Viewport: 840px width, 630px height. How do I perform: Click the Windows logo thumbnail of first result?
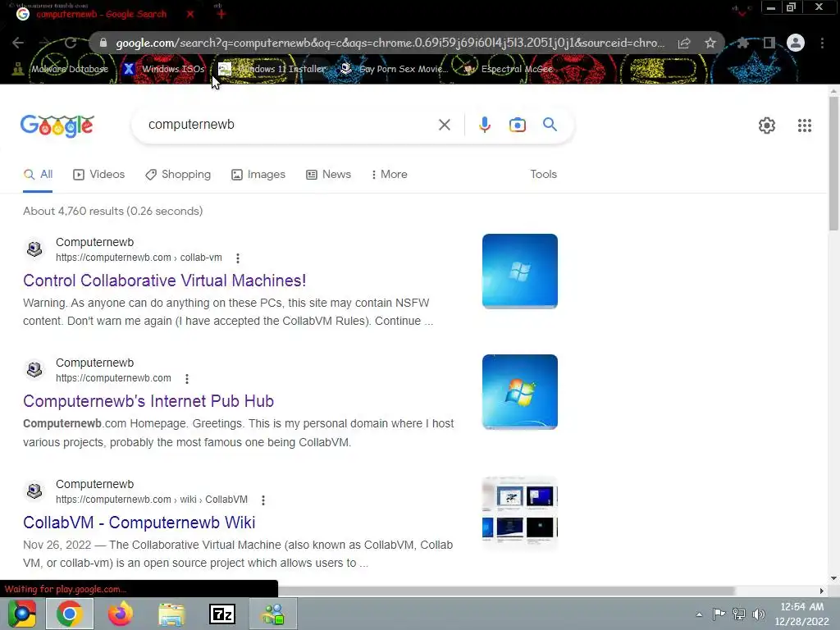[x=519, y=271]
